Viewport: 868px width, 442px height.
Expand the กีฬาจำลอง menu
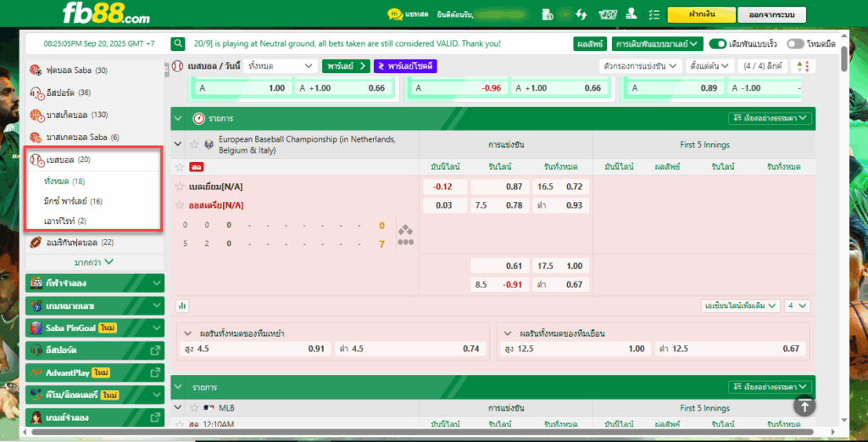[x=95, y=283]
